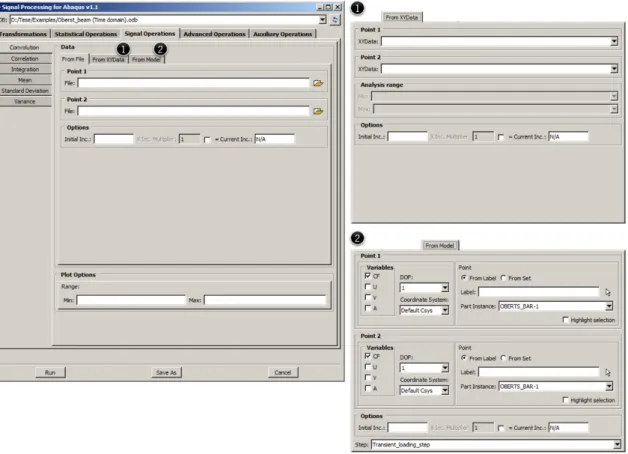This screenshot has height=454, width=628.
Task: Enable A variable checkbox for Point 2
Action: point(368,388)
